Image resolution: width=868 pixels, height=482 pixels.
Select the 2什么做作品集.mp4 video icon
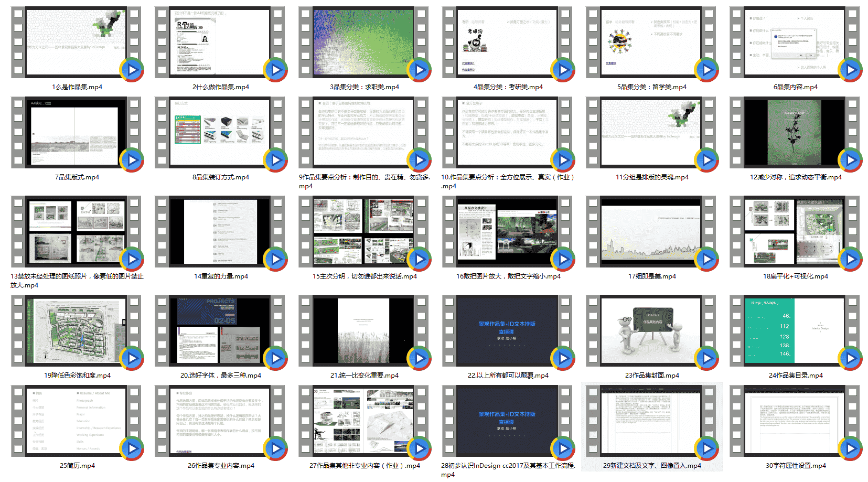(x=220, y=42)
